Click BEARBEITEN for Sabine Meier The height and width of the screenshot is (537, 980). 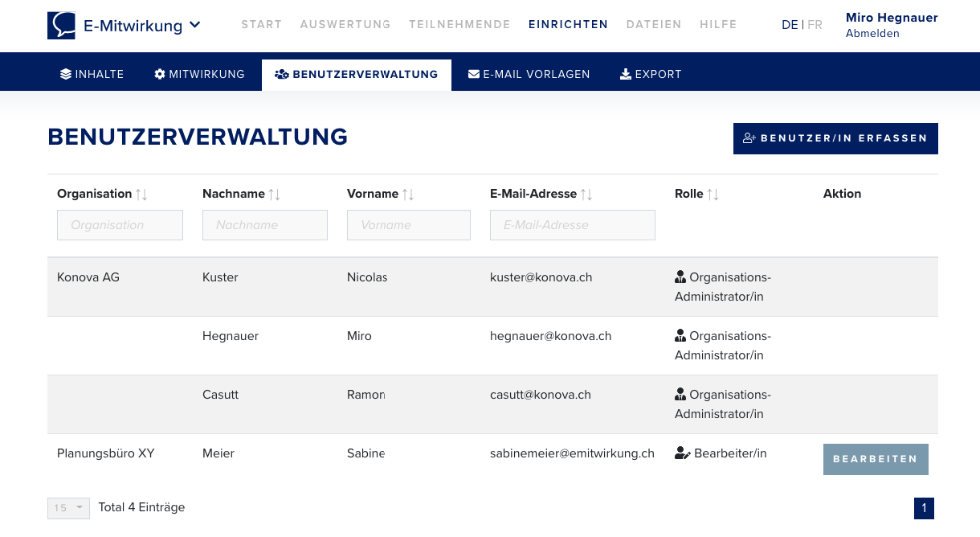[x=876, y=459]
